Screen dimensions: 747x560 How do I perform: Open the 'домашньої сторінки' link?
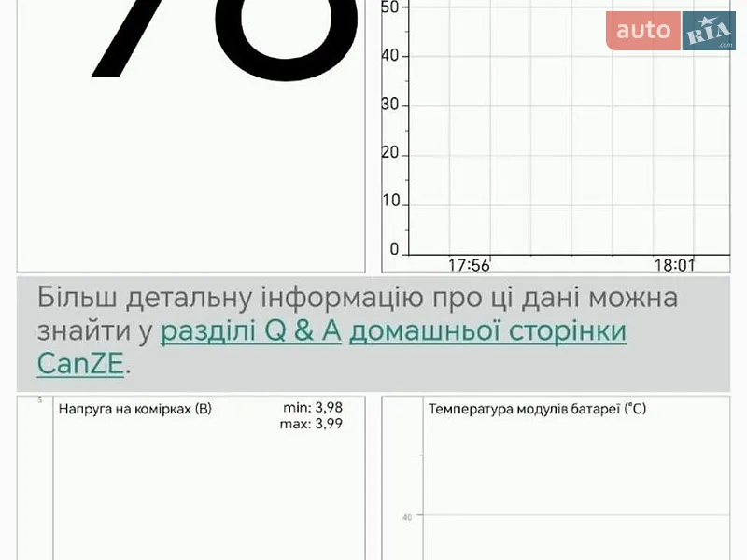click(x=487, y=332)
